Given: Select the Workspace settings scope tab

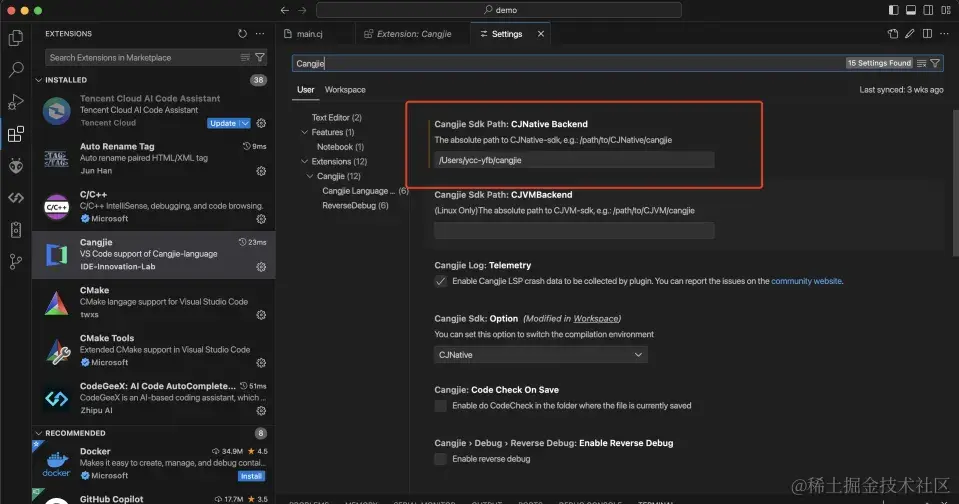Looking at the screenshot, I should click(x=345, y=89).
